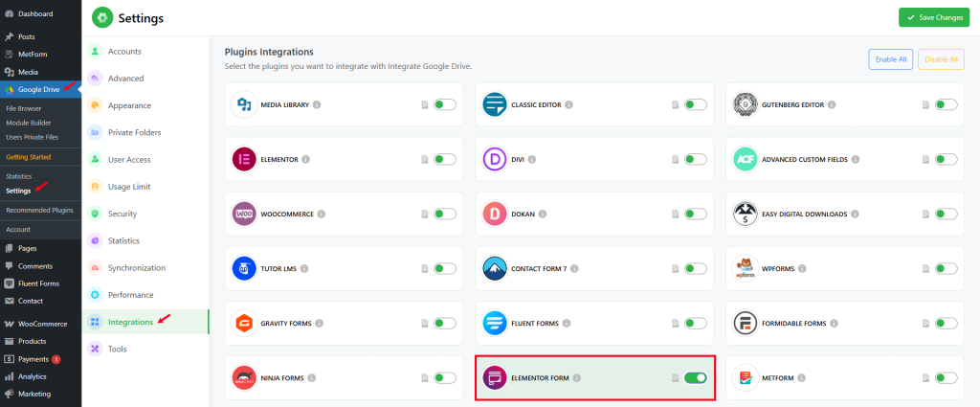980x407 pixels.
Task: Toggle the MetForm integration switch
Action: click(947, 377)
